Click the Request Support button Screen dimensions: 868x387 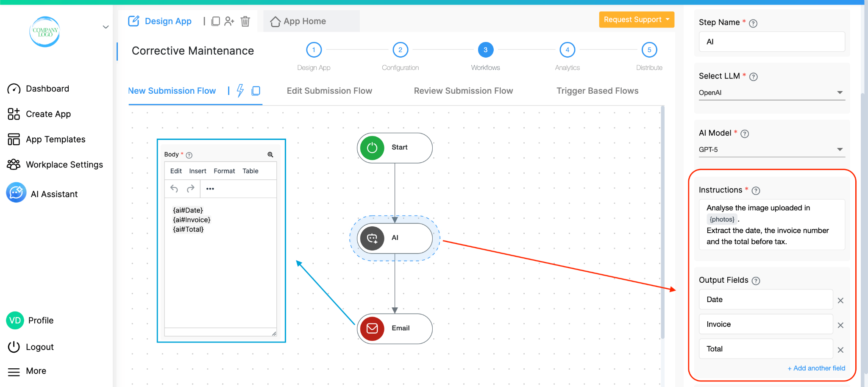pyautogui.click(x=636, y=19)
